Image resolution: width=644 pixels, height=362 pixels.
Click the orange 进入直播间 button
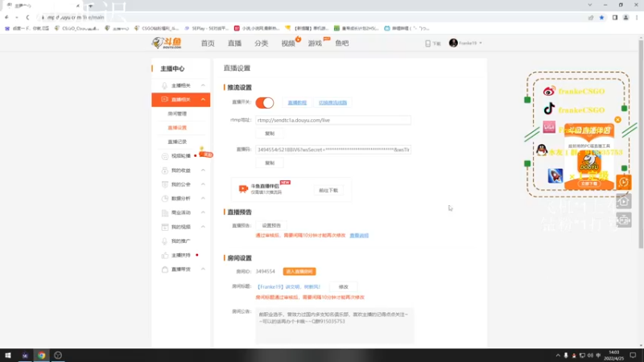[x=299, y=272]
